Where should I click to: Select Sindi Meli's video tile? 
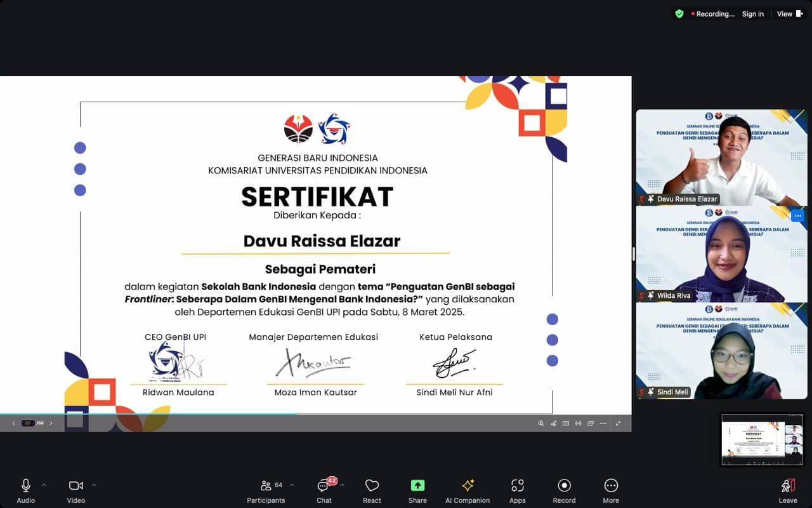721,351
